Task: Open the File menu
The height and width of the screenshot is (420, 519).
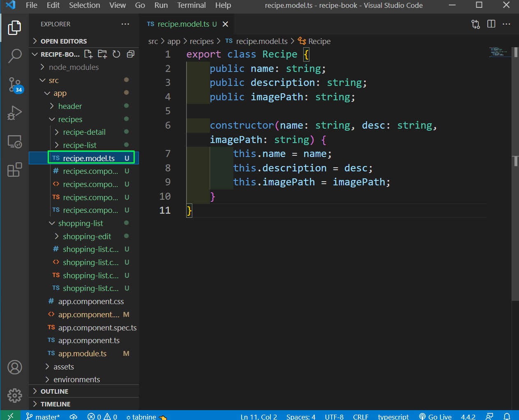Action: tap(32, 5)
